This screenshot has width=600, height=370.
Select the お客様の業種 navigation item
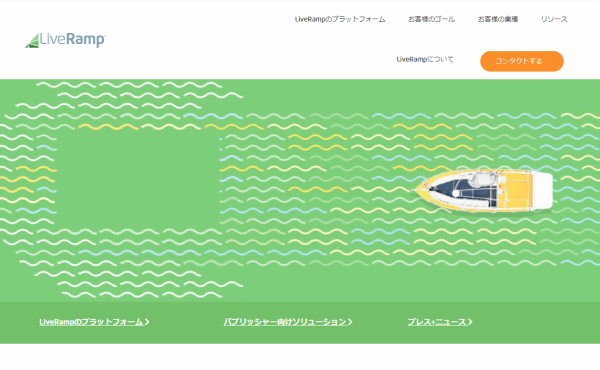coord(497,19)
